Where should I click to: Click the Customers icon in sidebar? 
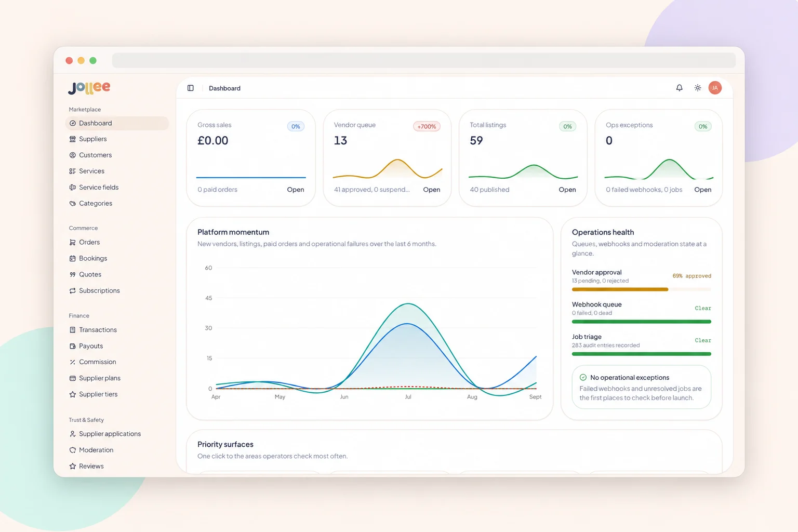[73, 155]
